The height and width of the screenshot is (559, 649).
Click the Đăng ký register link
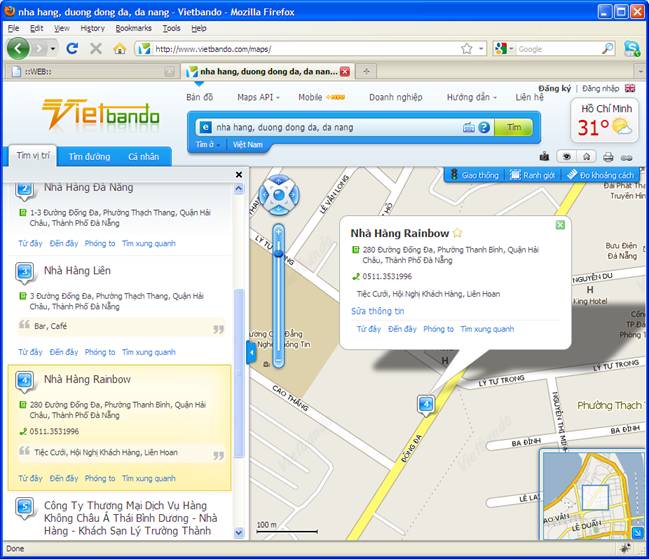(554, 88)
